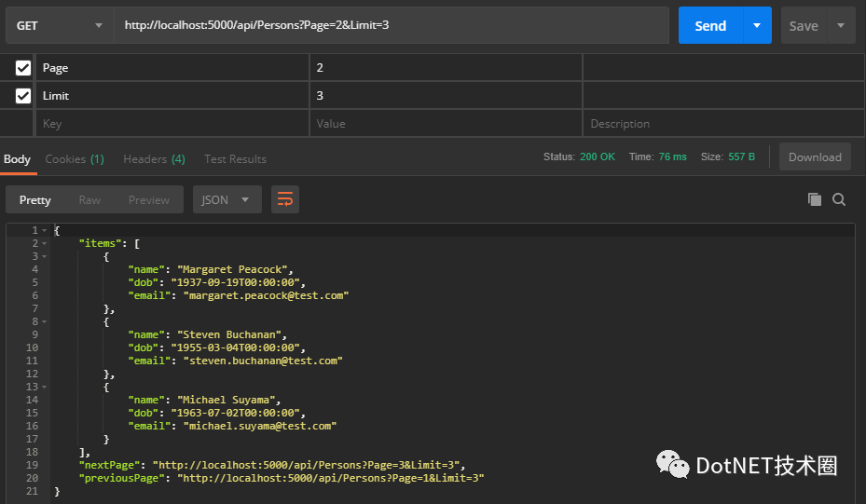Click the 200 OK status text
The height and width of the screenshot is (504, 866).
[x=597, y=157]
